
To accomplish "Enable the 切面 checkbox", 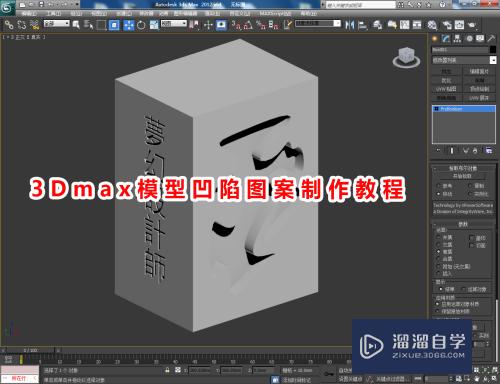I will pos(477,245).
